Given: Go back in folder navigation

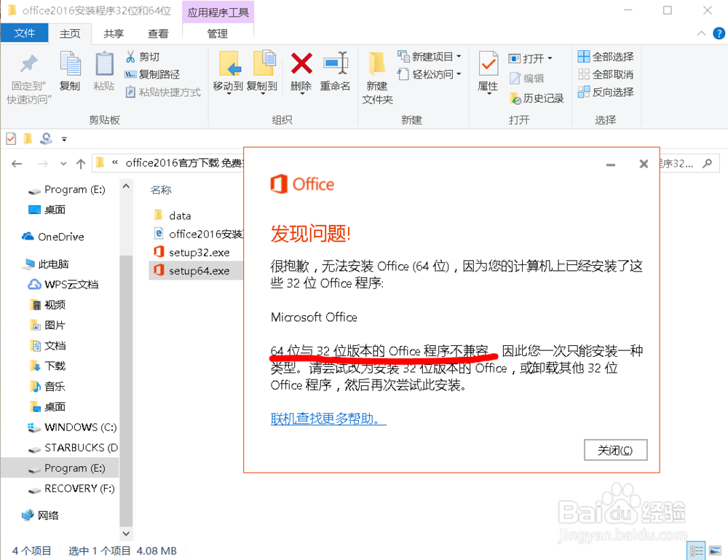Looking at the screenshot, I should (17, 163).
